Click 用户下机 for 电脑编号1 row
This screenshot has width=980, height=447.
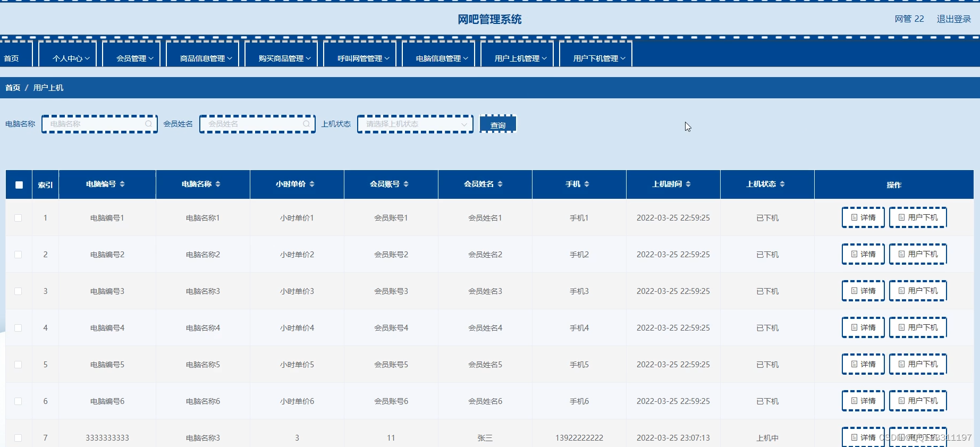click(x=918, y=217)
